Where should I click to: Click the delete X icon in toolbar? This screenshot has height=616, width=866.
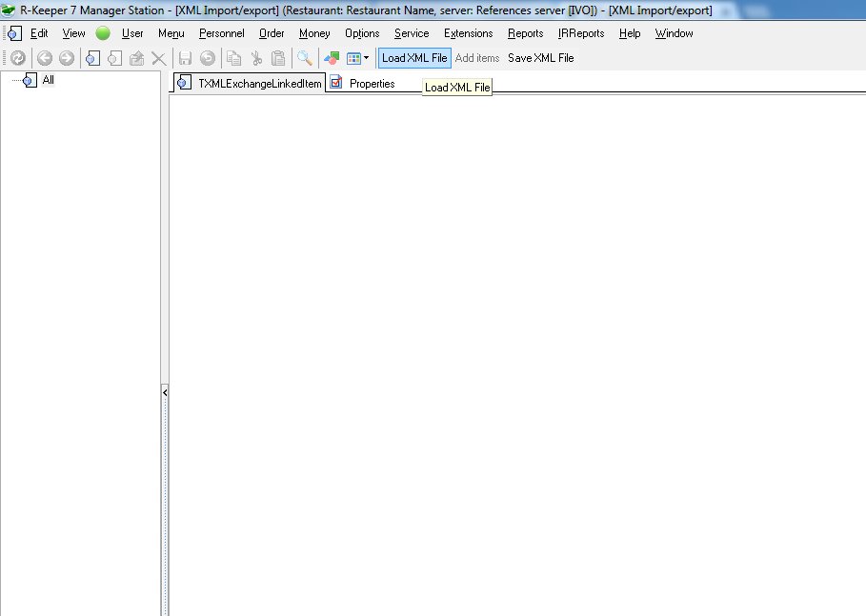158,58
